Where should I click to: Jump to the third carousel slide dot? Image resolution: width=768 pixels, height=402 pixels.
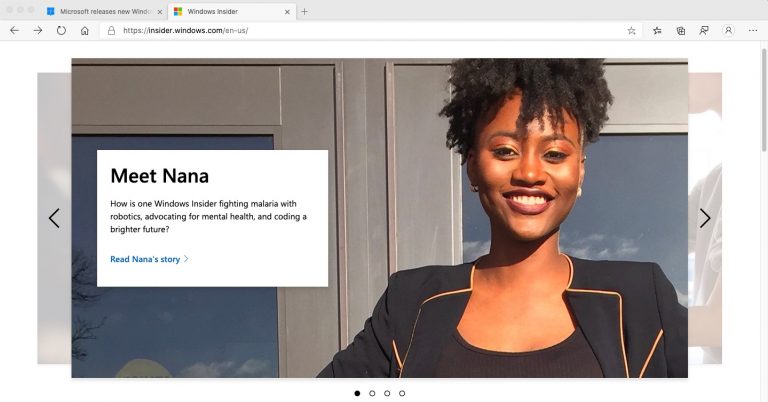click(387, 393)
